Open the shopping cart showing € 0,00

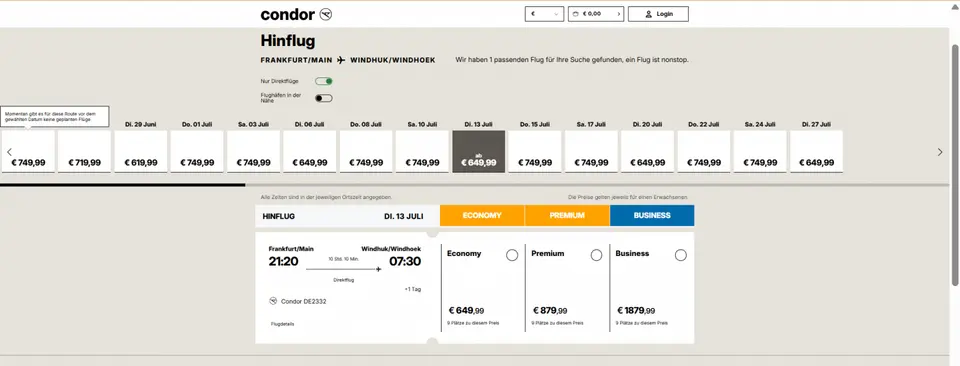click(x=596, y=14)
